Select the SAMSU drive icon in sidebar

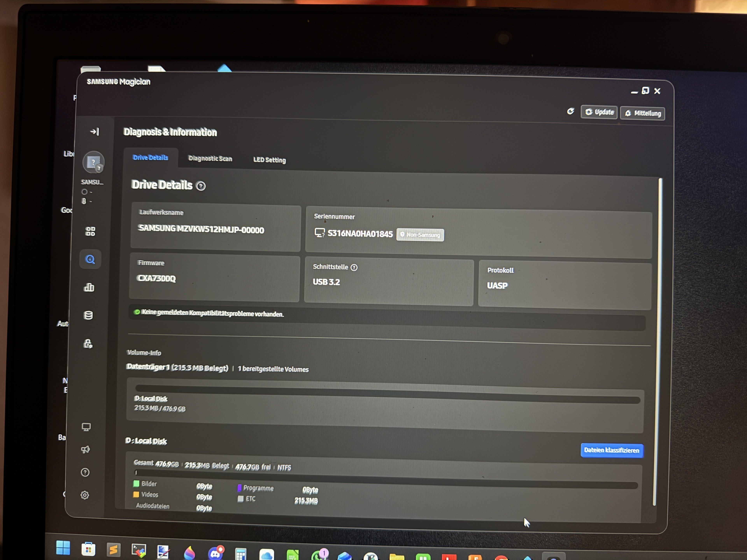click(94, 162)
